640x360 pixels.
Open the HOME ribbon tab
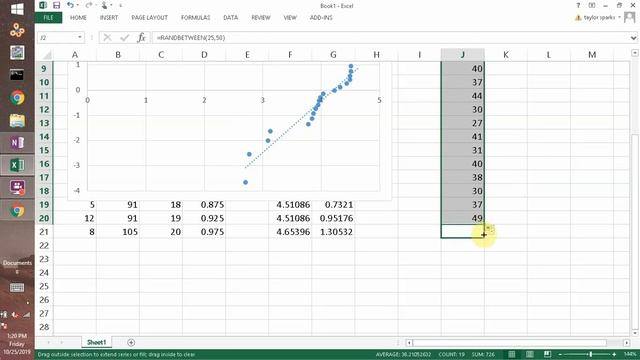tap(78, 18)
